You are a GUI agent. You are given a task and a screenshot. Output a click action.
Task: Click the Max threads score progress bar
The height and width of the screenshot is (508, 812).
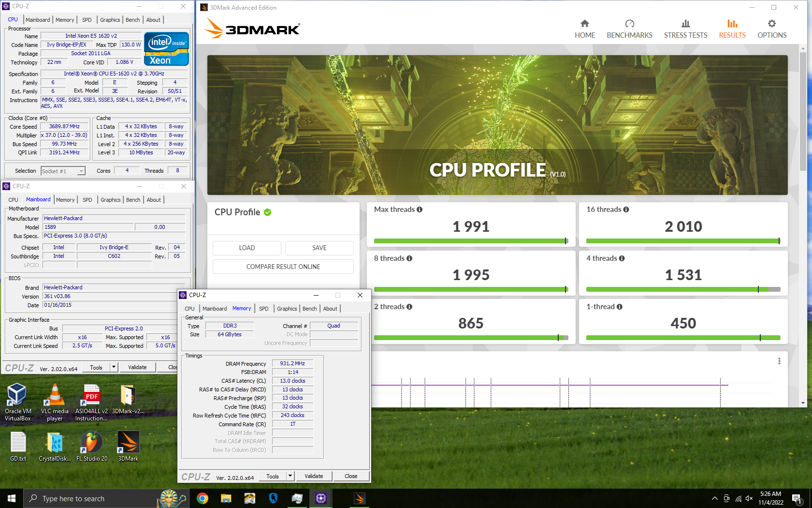click(x=471, y=241)
